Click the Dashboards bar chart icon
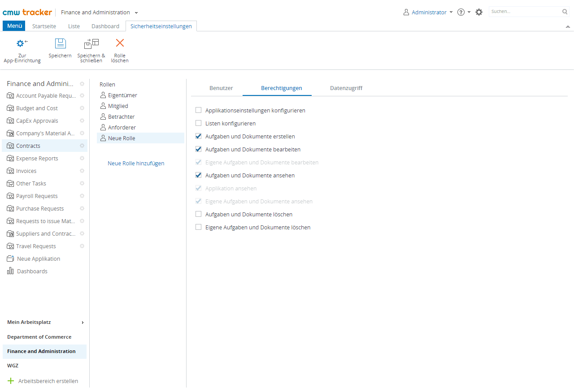574x392 pixels. pos(10,271)
